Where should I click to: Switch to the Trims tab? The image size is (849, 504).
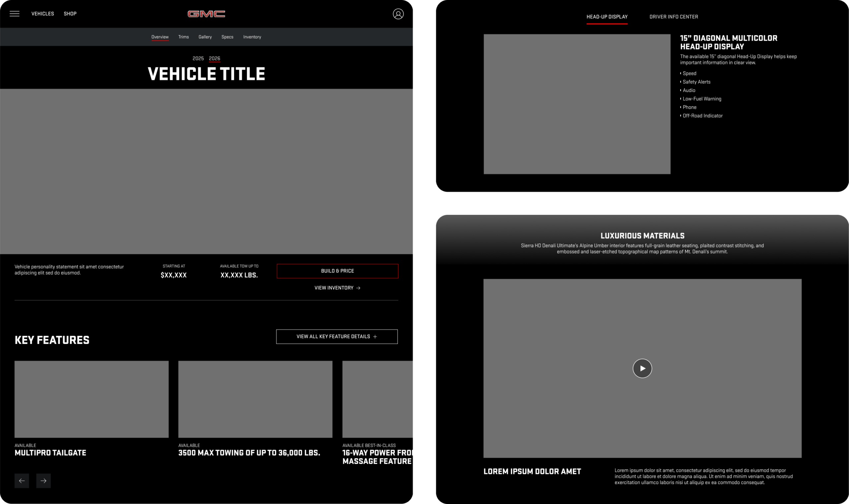click(183, 37)
